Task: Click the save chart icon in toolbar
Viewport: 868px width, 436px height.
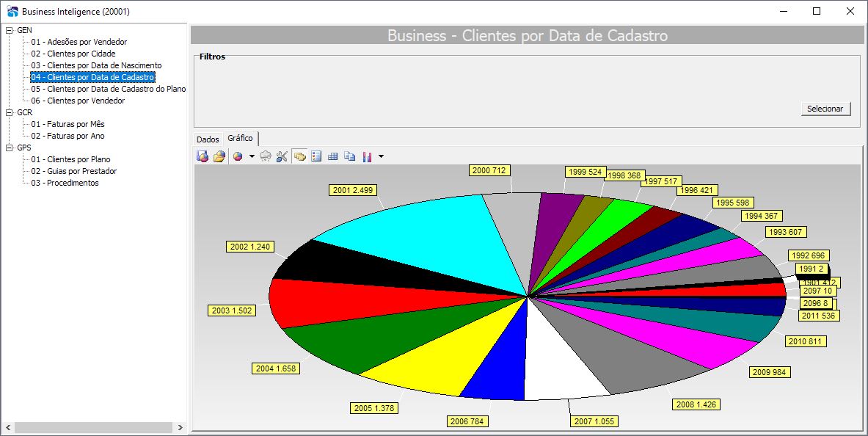Action: coord(203,156)
